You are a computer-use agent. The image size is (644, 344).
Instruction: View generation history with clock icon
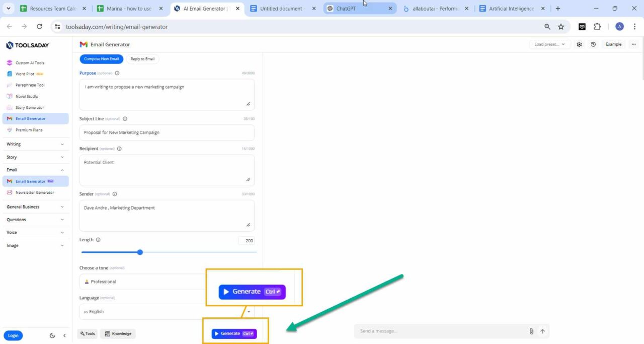pyautogui.click(x=593, y=44)
